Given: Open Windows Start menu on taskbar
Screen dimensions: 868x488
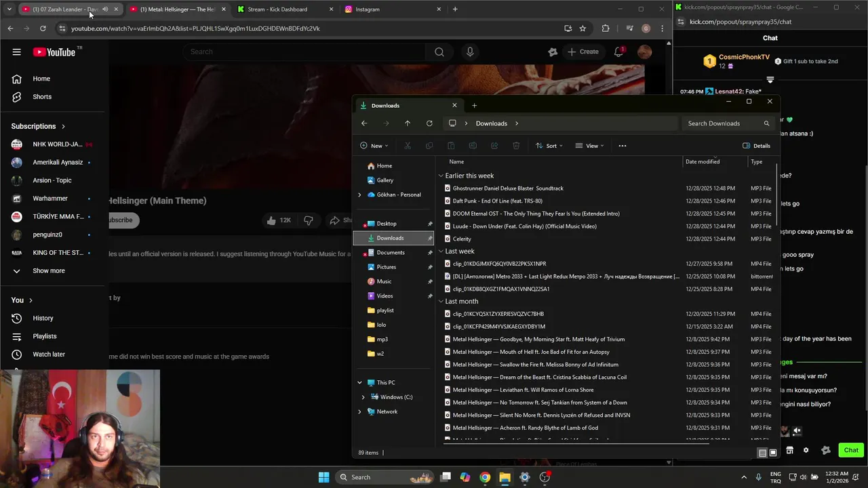Looking at the screenshot, I should click(323, 477).
